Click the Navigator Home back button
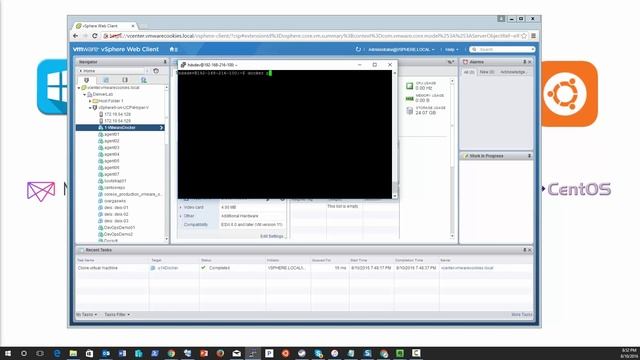The image size is (640, 360). coord(113,71)
